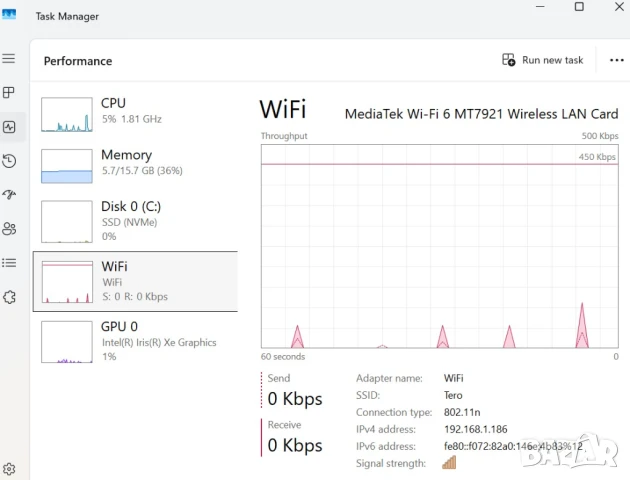Click the Task Manager title bar icon
This screenshot has width=630, height=480.
click(x=9, y=15)
